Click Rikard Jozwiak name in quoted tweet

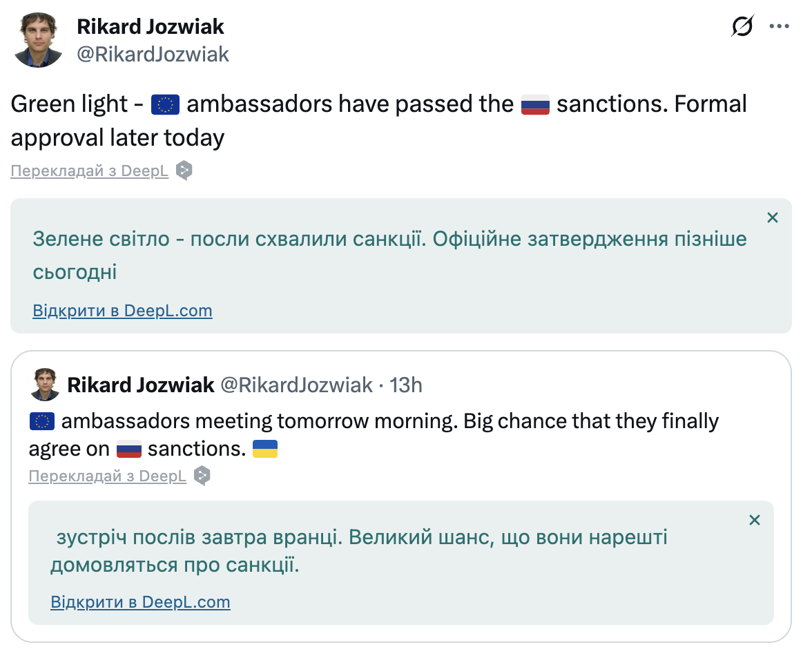click(140, 385)
